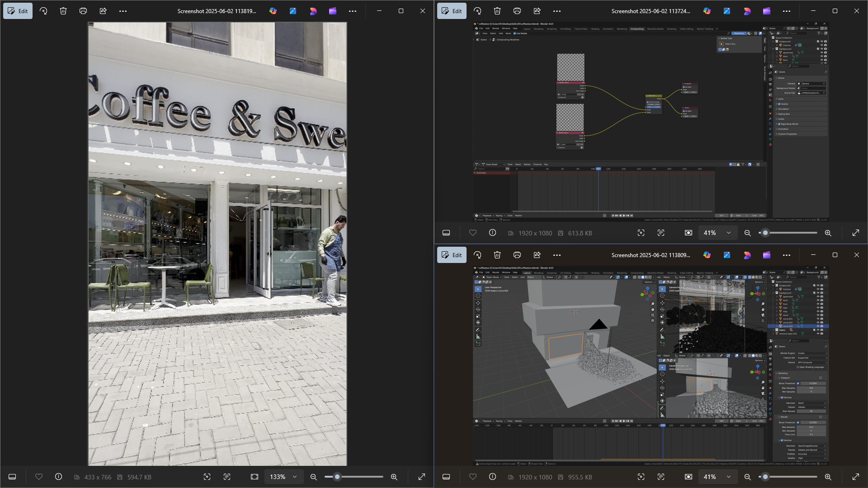Toggle filmstrip in the 113819 window
This screenshot has width=868, height=488.
(x=12, y=477)
